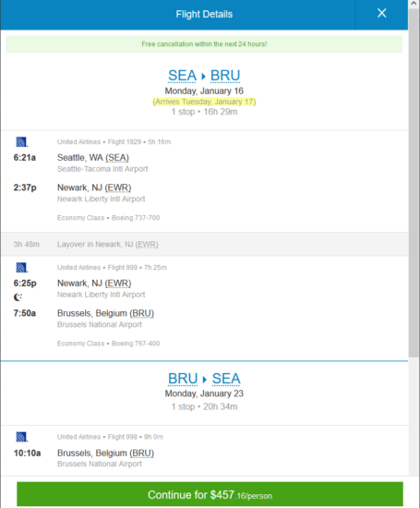
Task: Click the (BRU) code at the 7:50a arrival
Action: click(141, 314)
